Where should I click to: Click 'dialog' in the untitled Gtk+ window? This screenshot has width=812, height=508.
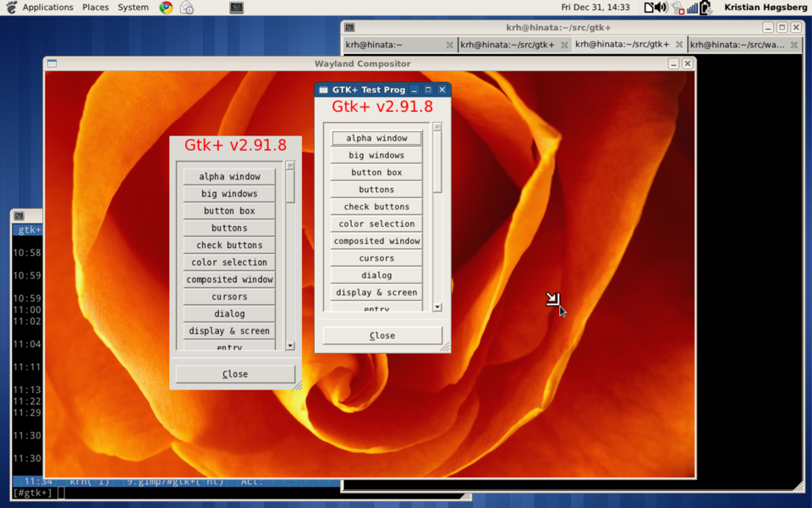click(x=229, y=313)
